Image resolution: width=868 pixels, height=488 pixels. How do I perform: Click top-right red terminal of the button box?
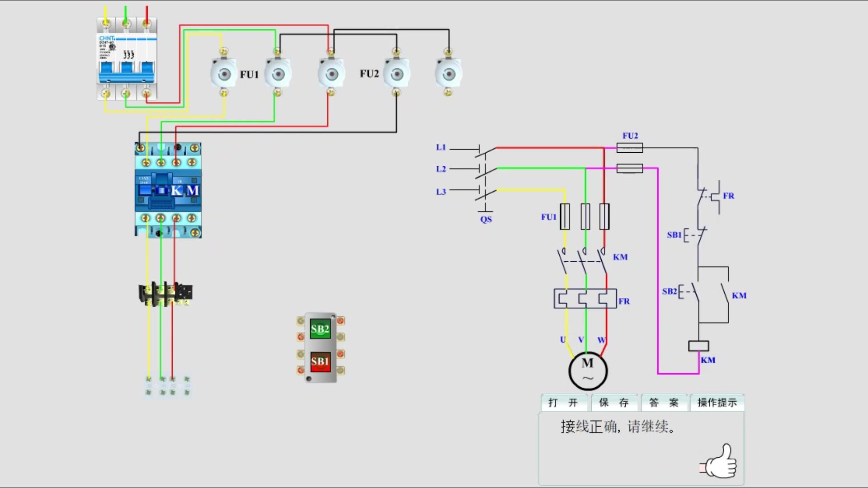pos(341,321)
